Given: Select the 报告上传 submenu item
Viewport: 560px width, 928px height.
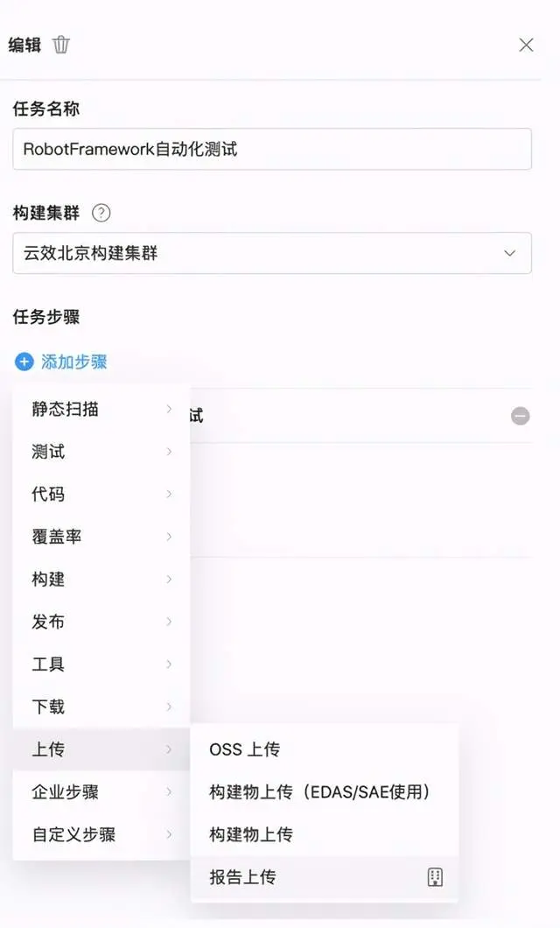Looking at the screenshot, I should pos(324,877).
